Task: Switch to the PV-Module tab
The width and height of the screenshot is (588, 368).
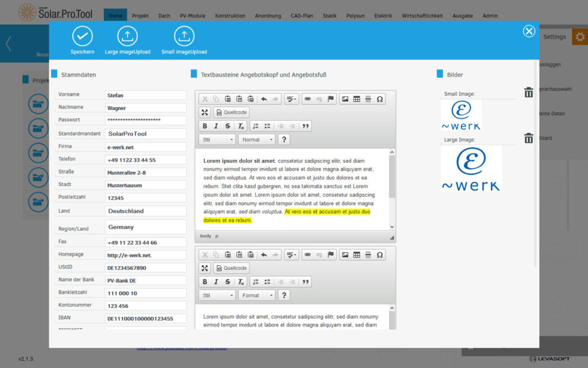Action: (x=192, y=16)
